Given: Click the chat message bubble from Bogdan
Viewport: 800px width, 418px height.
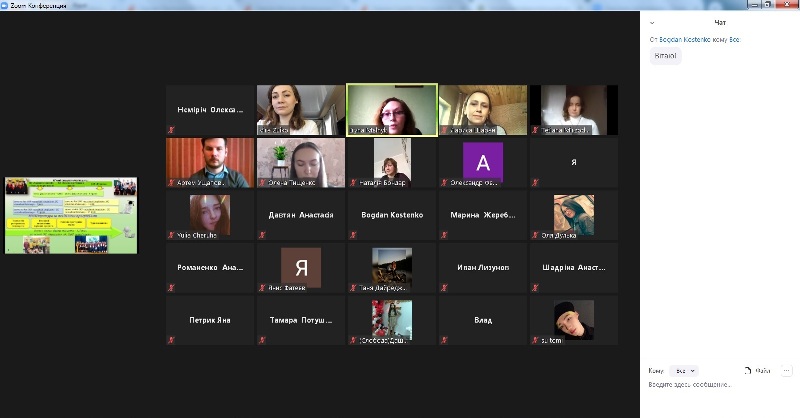Looking at the screenshot, I should (666, 56).
